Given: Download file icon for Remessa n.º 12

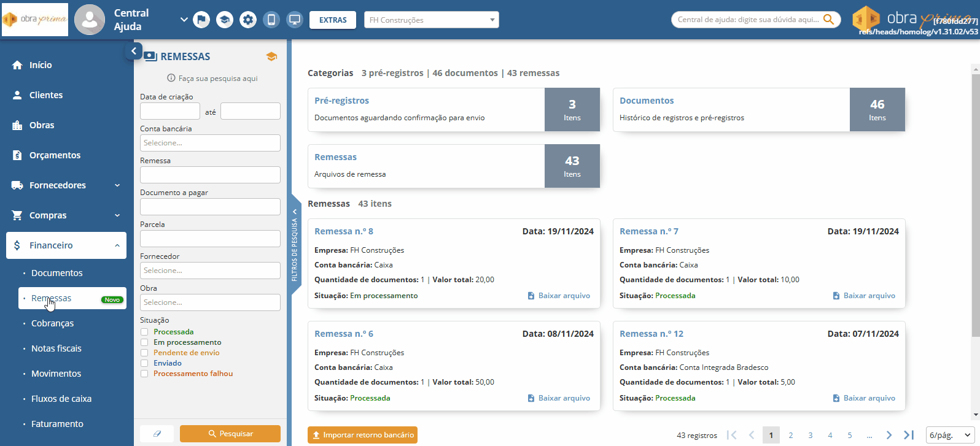Looking at the screenshot, I should [836, 398].
